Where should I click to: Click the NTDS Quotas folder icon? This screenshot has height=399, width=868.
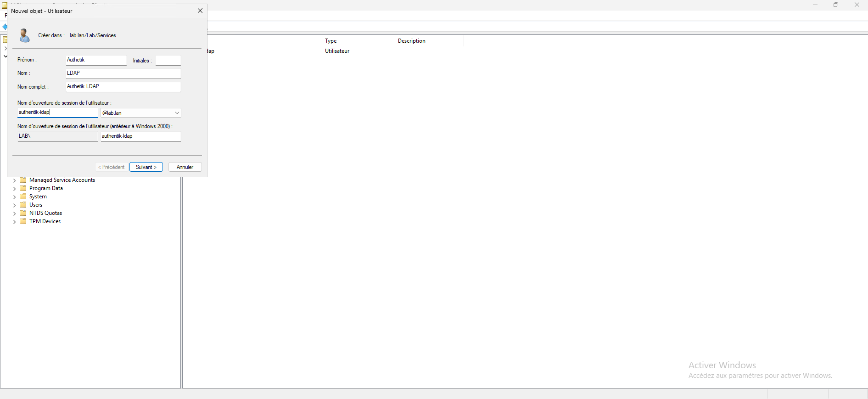23,213
